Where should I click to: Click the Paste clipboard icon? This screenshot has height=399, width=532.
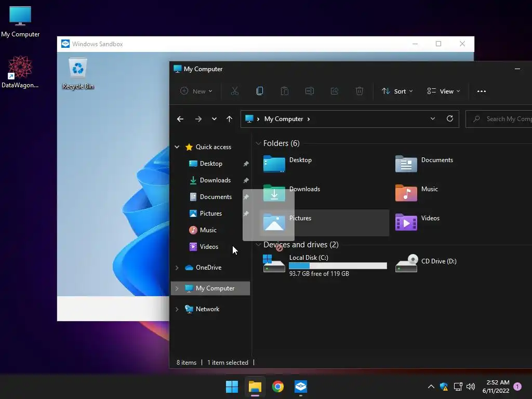coord(284,91)
